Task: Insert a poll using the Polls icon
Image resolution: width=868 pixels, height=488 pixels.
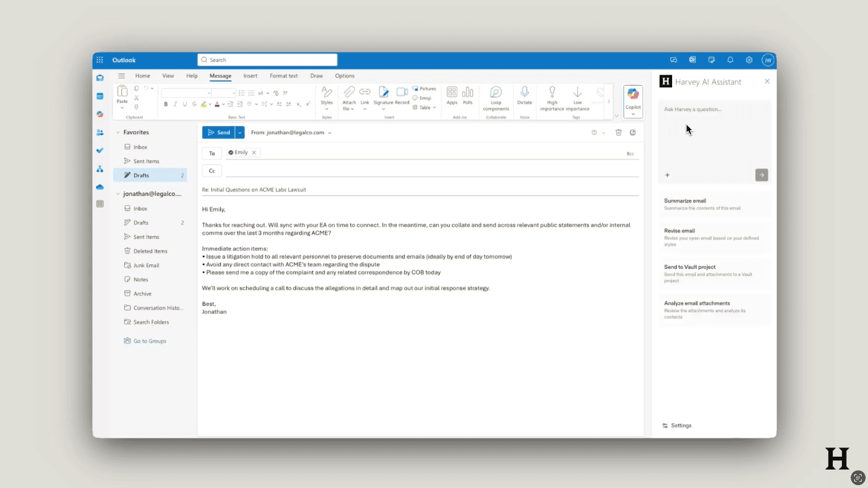Action: pyautogui.click(x=468, y=93)
